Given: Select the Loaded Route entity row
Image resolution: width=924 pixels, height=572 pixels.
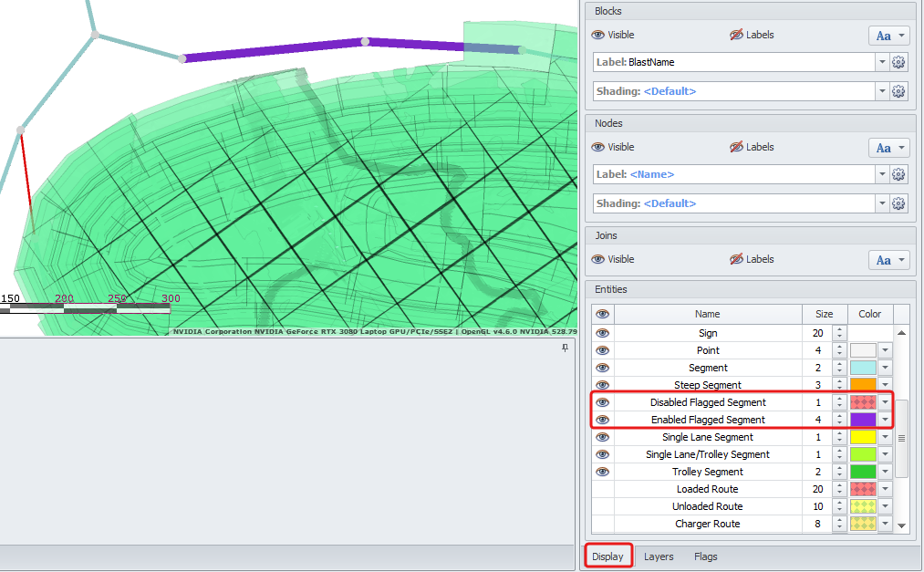Looking at the screenshot, I should coord(707,489).
